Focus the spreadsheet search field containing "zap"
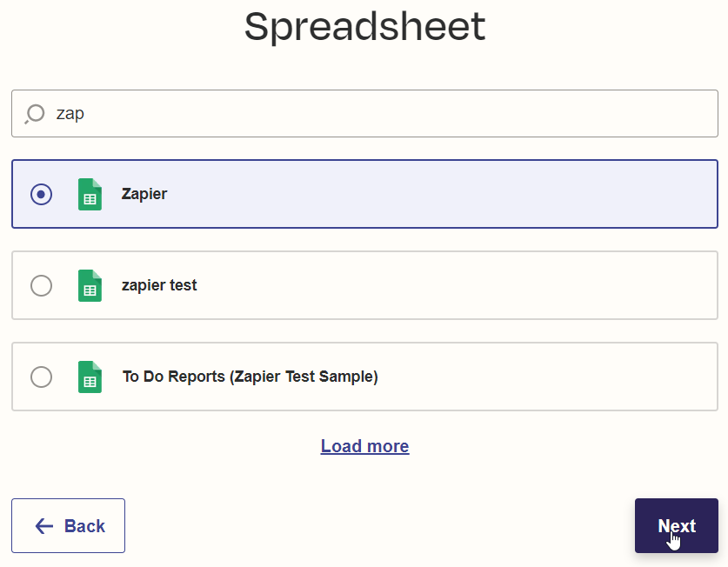728x567 pixels. click(364, 113)
